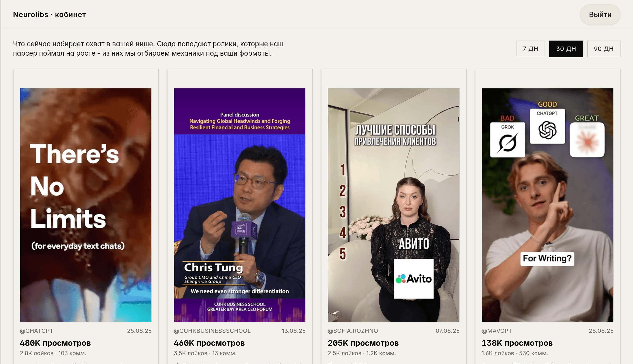
Task: Click the date 07.08.26
Action: (448, 331)
